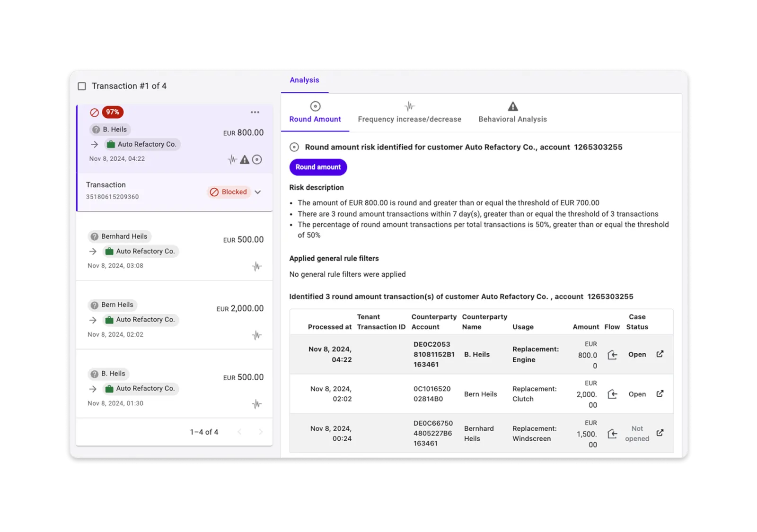
Task: Click the Round amount badge button
Action: (x=318, y=167)
